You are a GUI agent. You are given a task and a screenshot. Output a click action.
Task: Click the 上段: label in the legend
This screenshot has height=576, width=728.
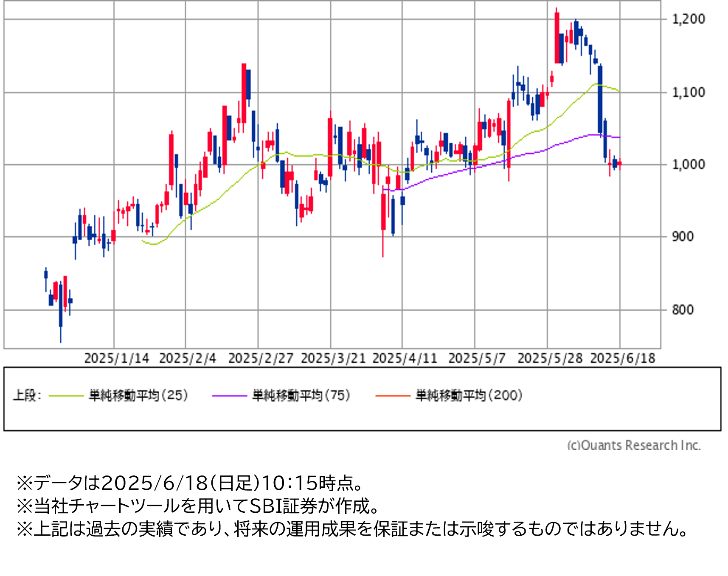pos(27,396)
